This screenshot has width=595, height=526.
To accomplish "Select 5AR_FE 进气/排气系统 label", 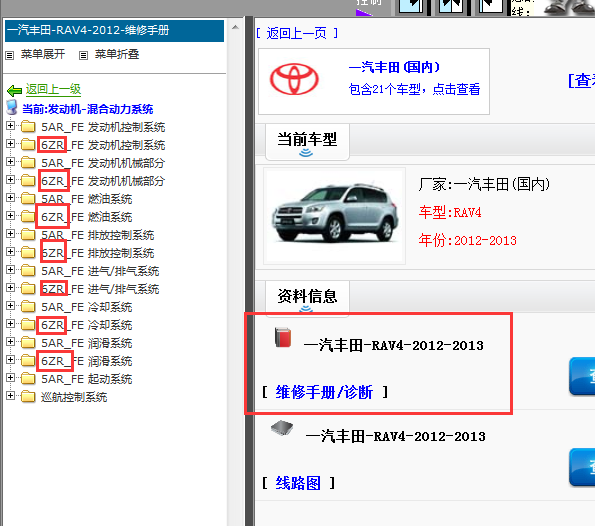I will point(100,271).
